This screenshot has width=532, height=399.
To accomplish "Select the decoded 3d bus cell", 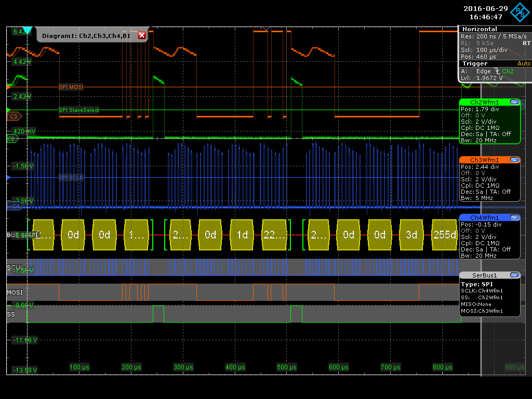I will pyautogui.click(x=411, y=235).
